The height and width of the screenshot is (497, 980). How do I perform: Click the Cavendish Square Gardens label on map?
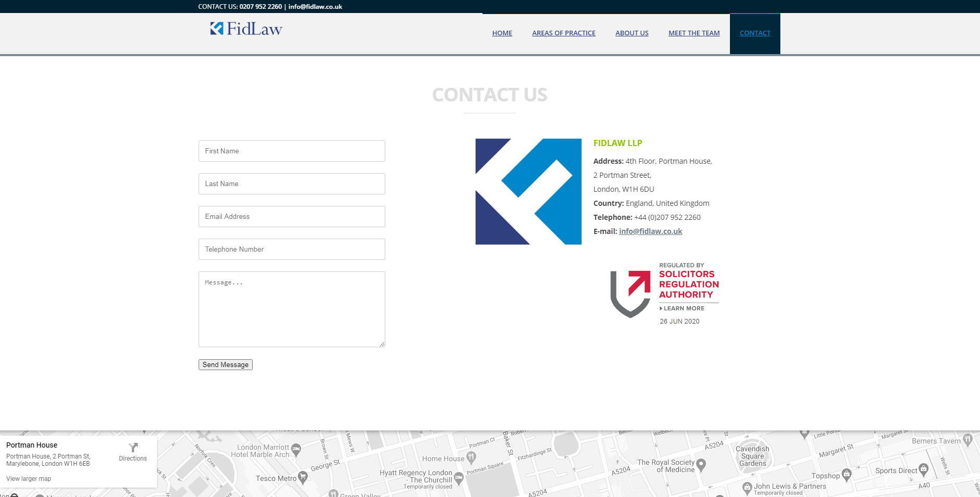pyautogui.click(x=752, y=456)
